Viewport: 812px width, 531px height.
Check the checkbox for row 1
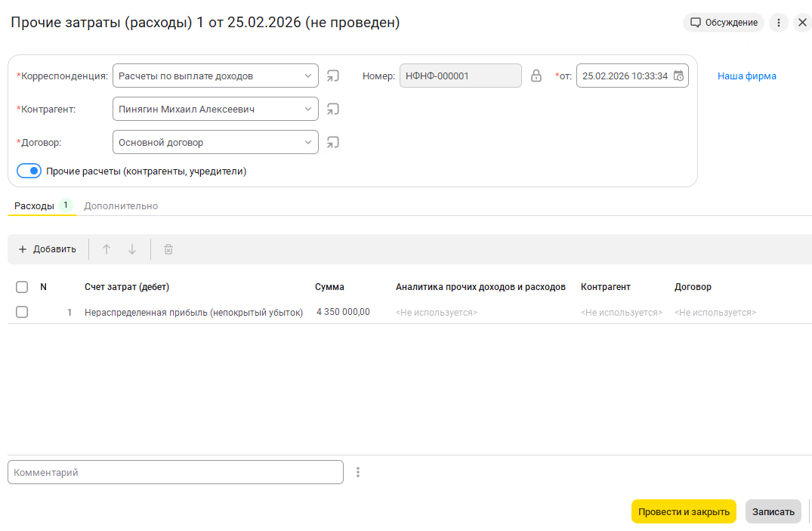pos(22,312)
